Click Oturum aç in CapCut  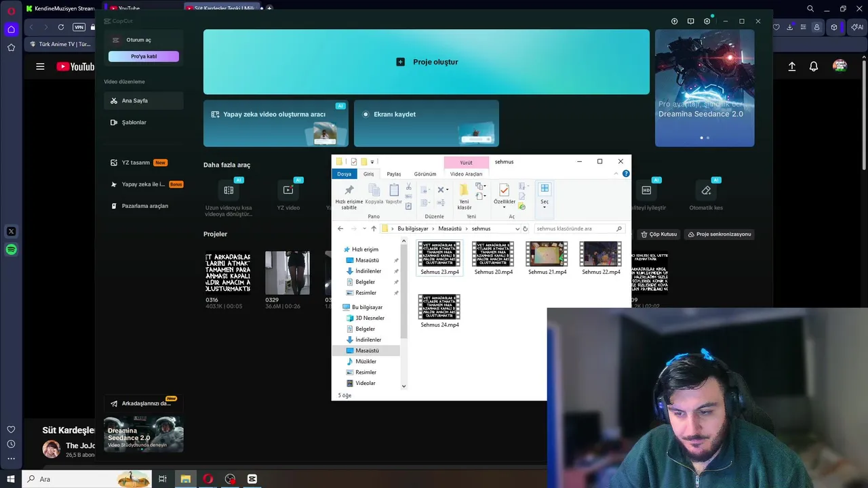[x=138, y=40]
